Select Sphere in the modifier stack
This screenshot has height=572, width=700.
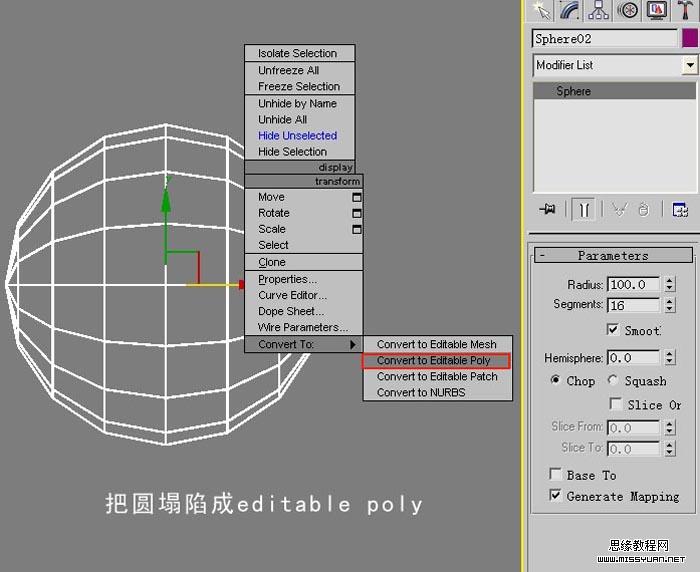coord(614,91)
